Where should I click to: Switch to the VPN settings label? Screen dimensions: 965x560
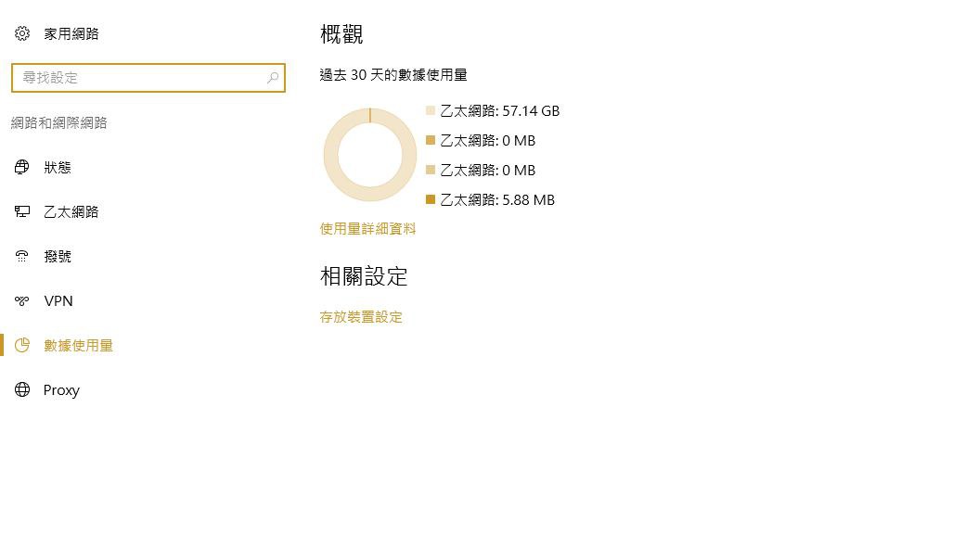[x=58, y=301]
